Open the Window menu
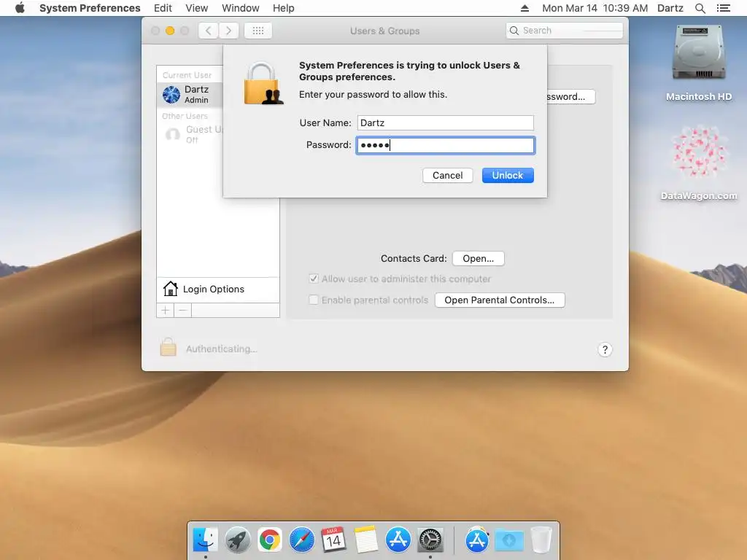 click(240, 8)
